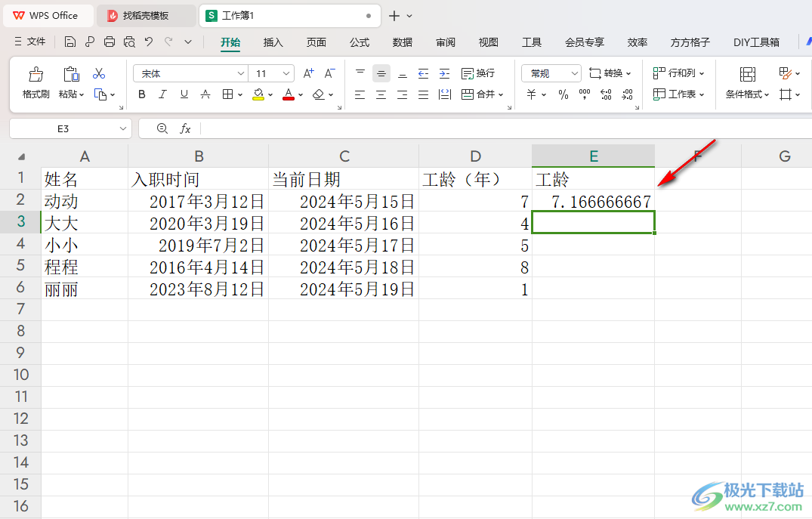
Task: Align cell text to the right
Action: click(403, 94)
